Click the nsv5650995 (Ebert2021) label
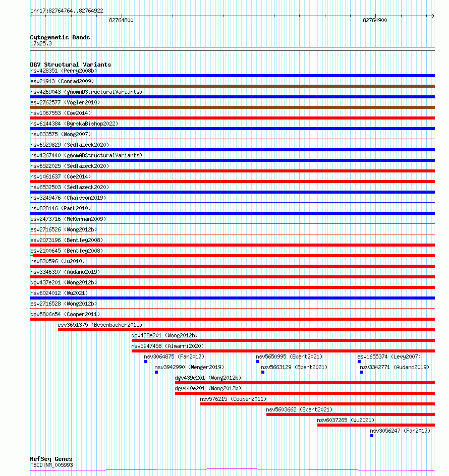The height and width of the screenshot is (476, 449). (289, 356)
